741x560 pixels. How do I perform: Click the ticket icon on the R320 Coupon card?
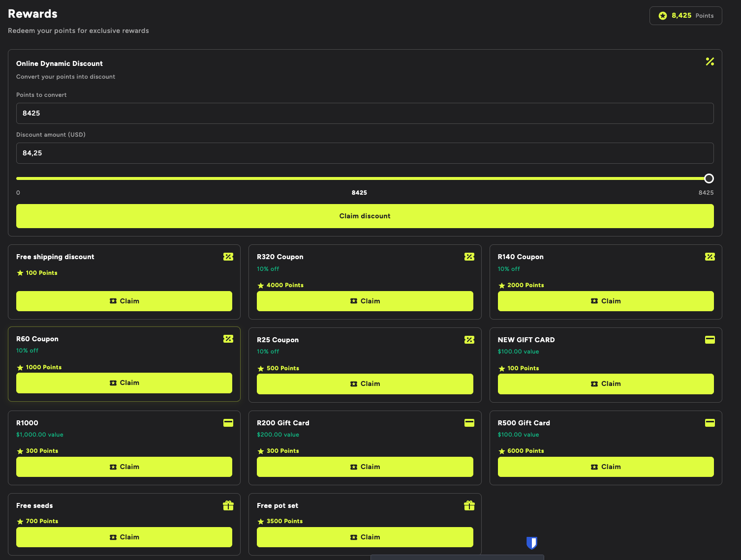[469, 256]
